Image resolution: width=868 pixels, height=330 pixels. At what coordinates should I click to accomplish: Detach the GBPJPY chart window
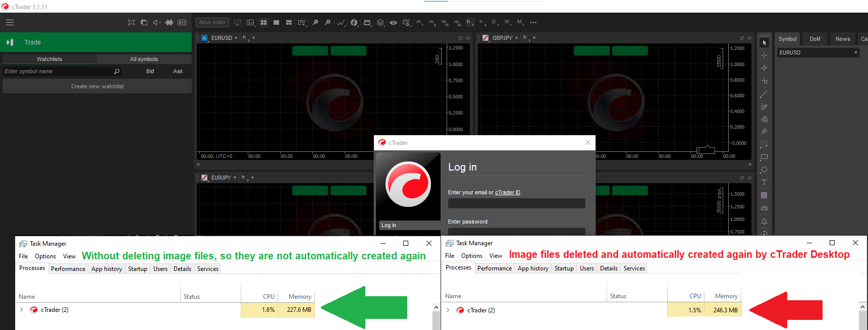point(742,38)
